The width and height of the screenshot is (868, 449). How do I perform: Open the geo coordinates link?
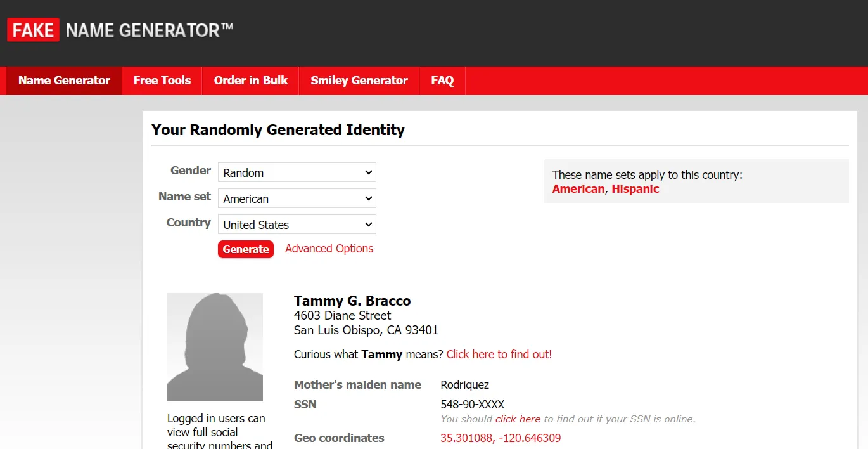pos(500,438)
